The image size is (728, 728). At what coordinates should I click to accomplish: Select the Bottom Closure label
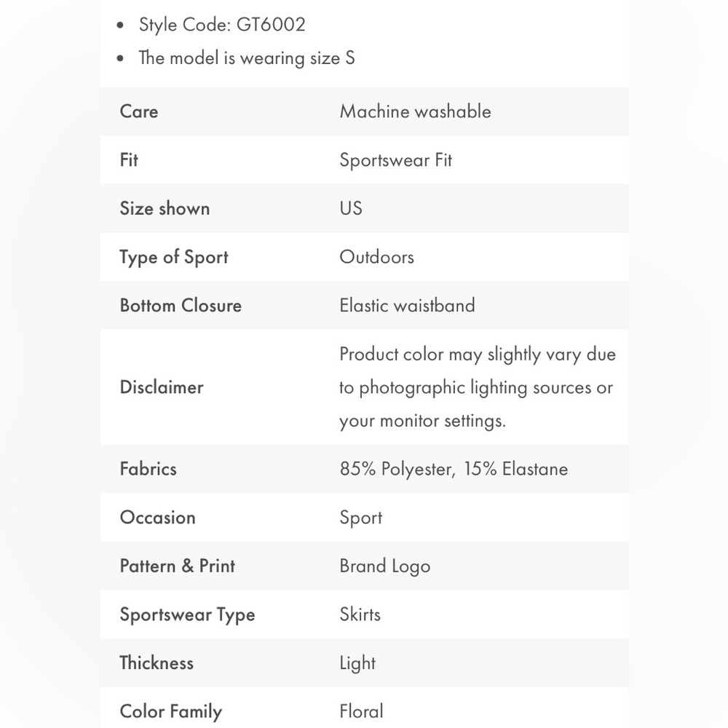click(181, 306)
